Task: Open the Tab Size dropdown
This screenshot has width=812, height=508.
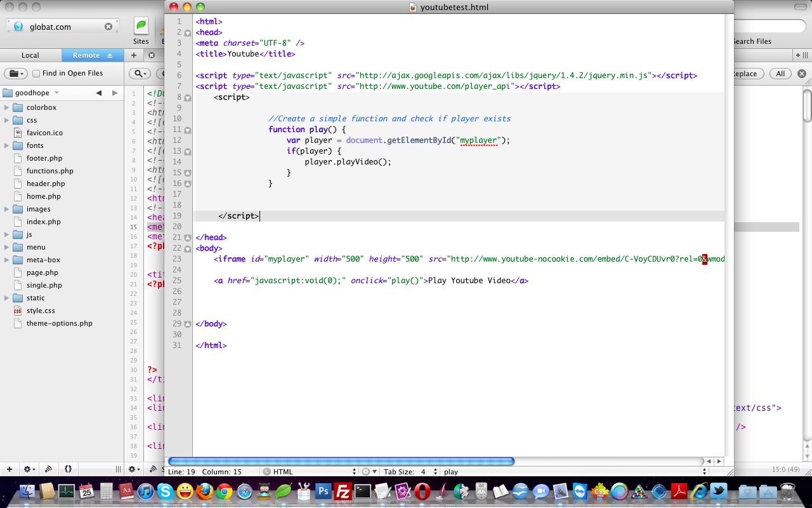Action: click(410, 472)
